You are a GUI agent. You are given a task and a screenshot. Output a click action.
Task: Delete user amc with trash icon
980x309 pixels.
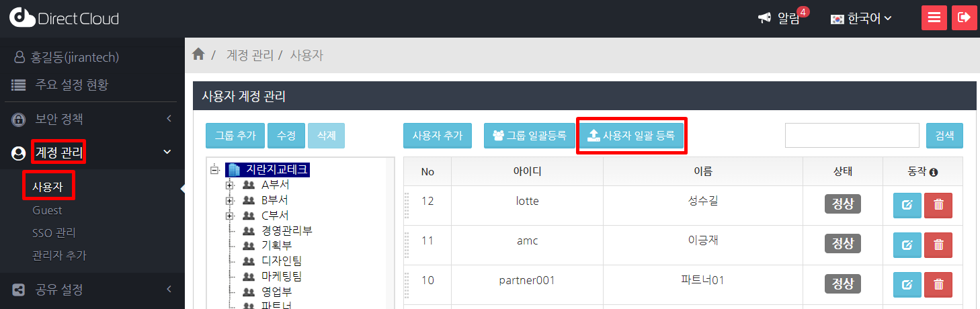(x=938, y=245)
